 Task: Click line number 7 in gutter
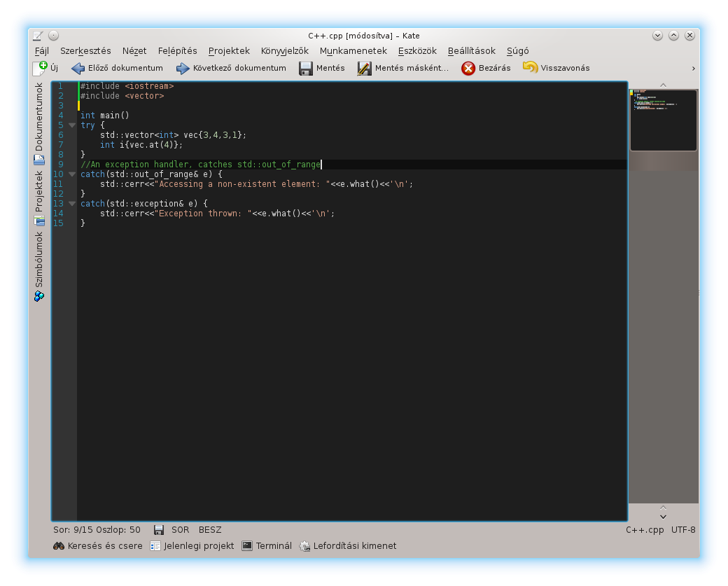click(x=60, y=145)
